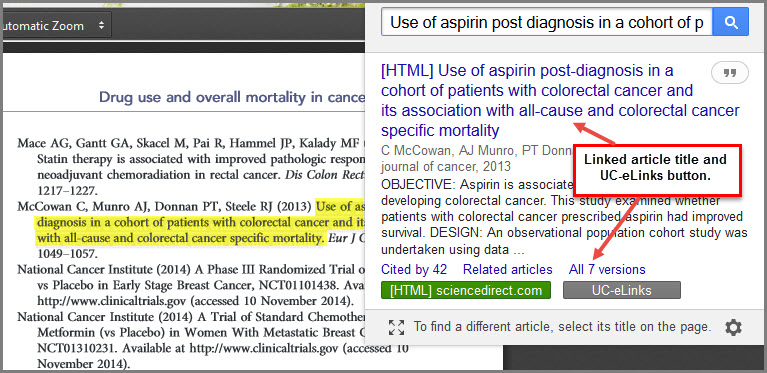The height and width of the screenshot is (373, 767).
Task: Click the Drug use and overall mortality heading
Action: click(x=232, y=97)
